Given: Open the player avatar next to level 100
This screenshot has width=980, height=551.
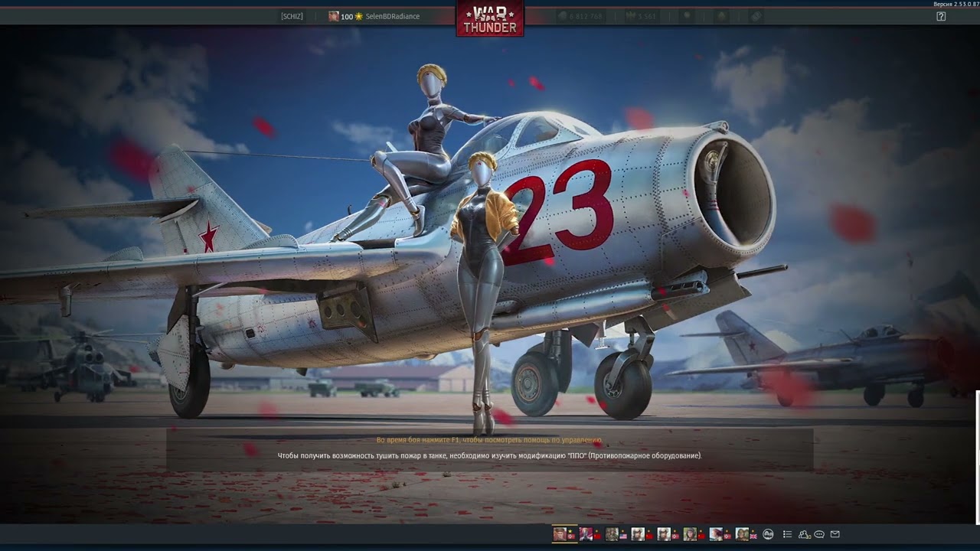Looking at the screenshot, I should pos(334,16).
